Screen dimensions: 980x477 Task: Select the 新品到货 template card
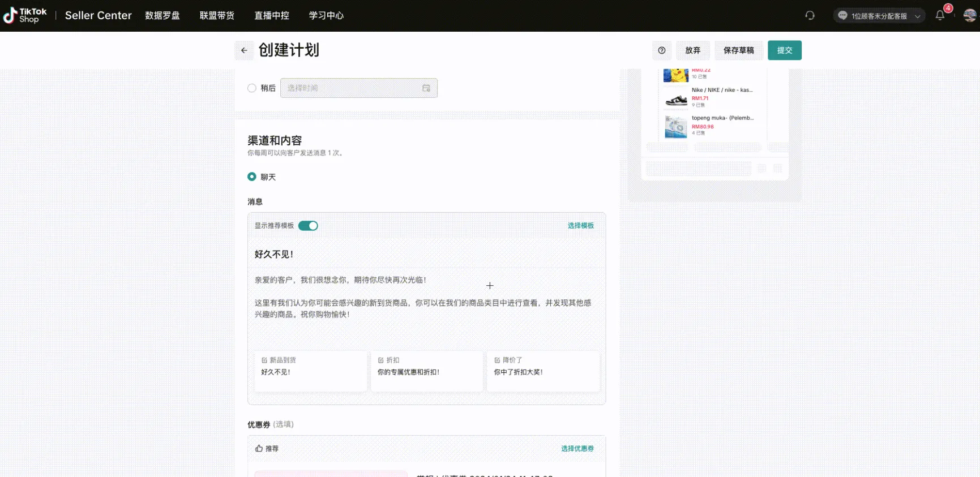tap(311, 371)
